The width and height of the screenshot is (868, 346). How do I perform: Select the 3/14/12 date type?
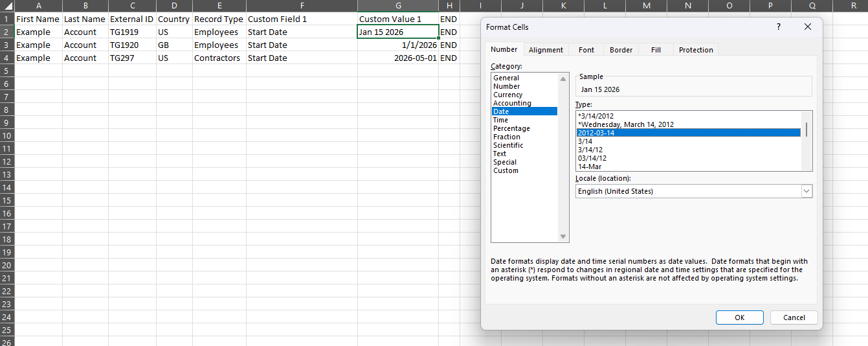(x=689, y=150)
